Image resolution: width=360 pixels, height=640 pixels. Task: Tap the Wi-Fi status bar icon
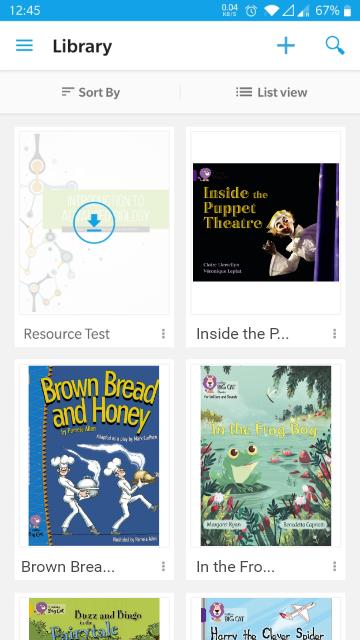pyautogui.click(x=271, y=11)
